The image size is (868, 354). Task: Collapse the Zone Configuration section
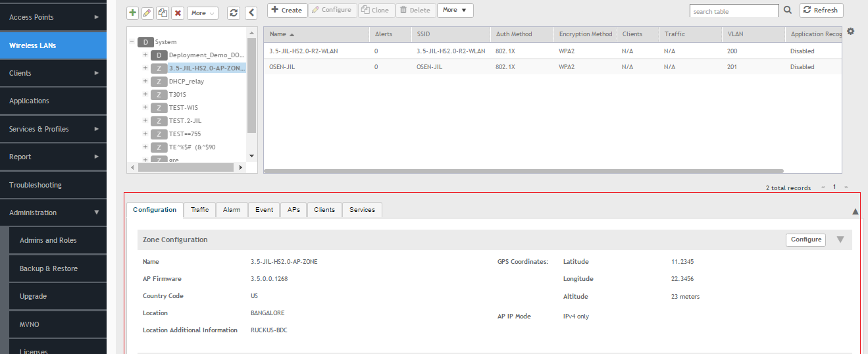840,240
